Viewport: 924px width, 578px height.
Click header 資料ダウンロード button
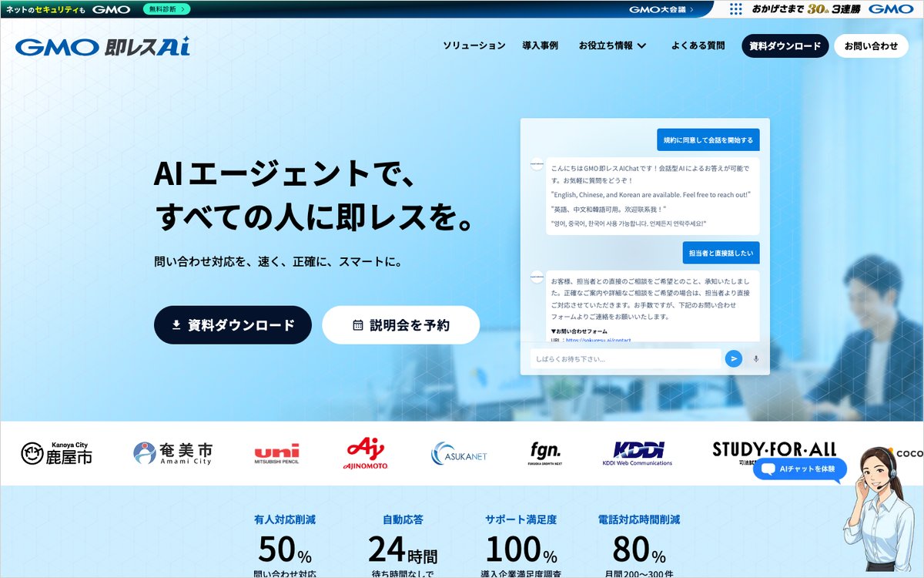(785, 45)
